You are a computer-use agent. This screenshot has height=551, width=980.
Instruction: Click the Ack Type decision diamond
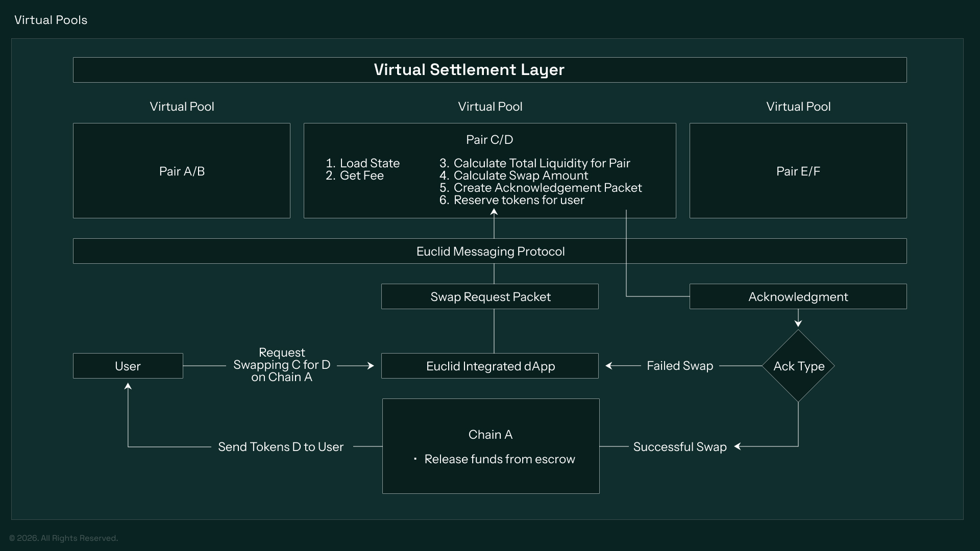click(x=798, y=366)
